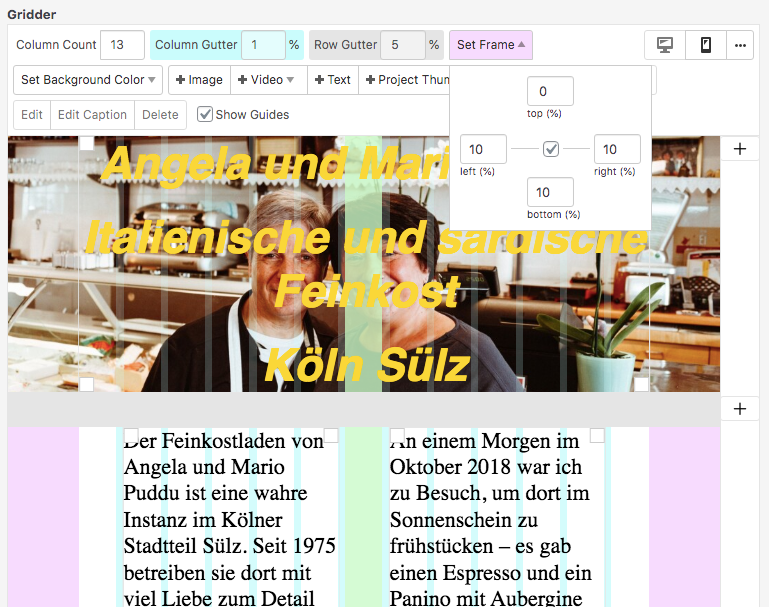Add an Image element

199,80
